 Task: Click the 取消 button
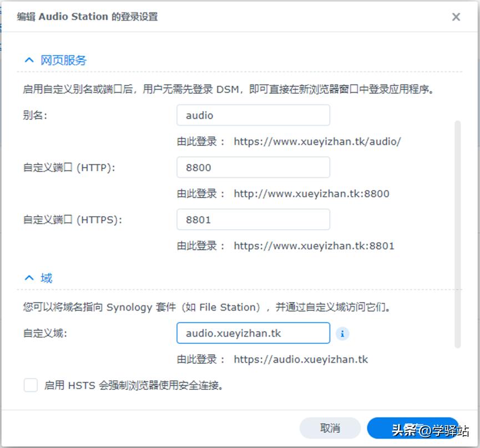330,428
